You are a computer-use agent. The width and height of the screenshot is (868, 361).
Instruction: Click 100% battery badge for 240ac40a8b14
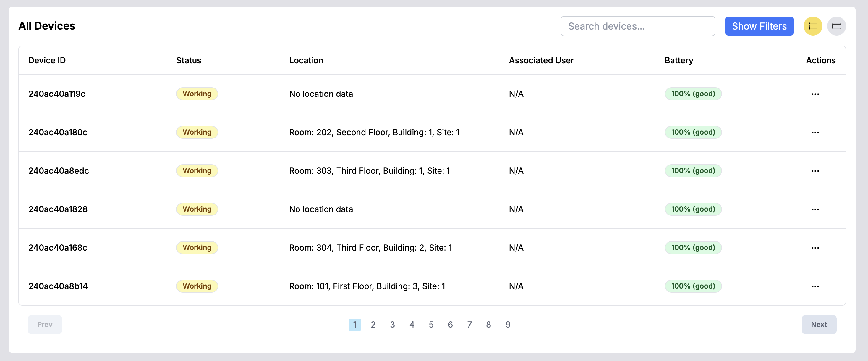click(x=693, y=286)
